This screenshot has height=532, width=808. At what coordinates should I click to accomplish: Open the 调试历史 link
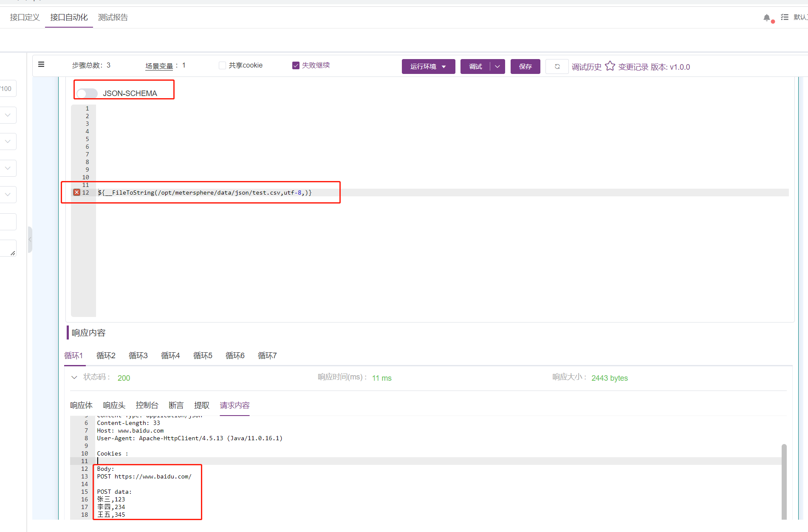tap(587, 67)
